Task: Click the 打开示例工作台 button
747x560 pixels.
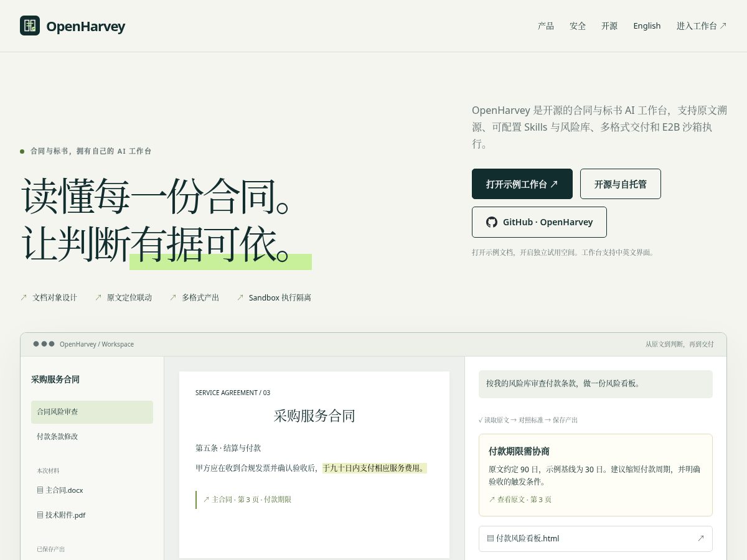Action: [x=522, y=184]
